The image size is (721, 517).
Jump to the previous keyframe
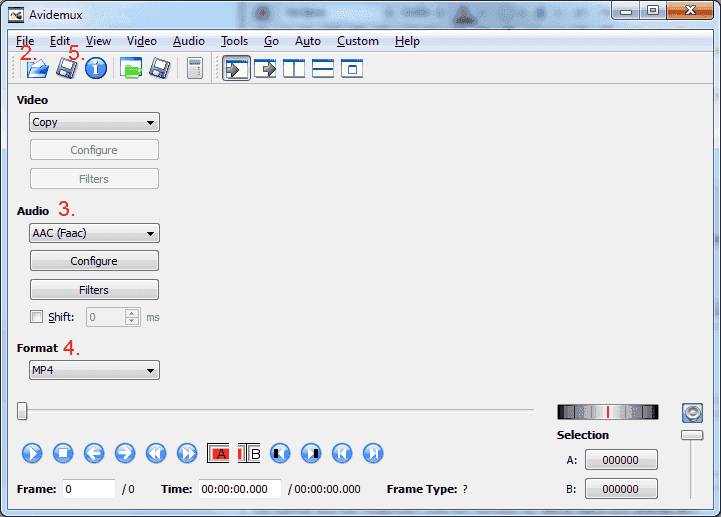pos(156,453)
